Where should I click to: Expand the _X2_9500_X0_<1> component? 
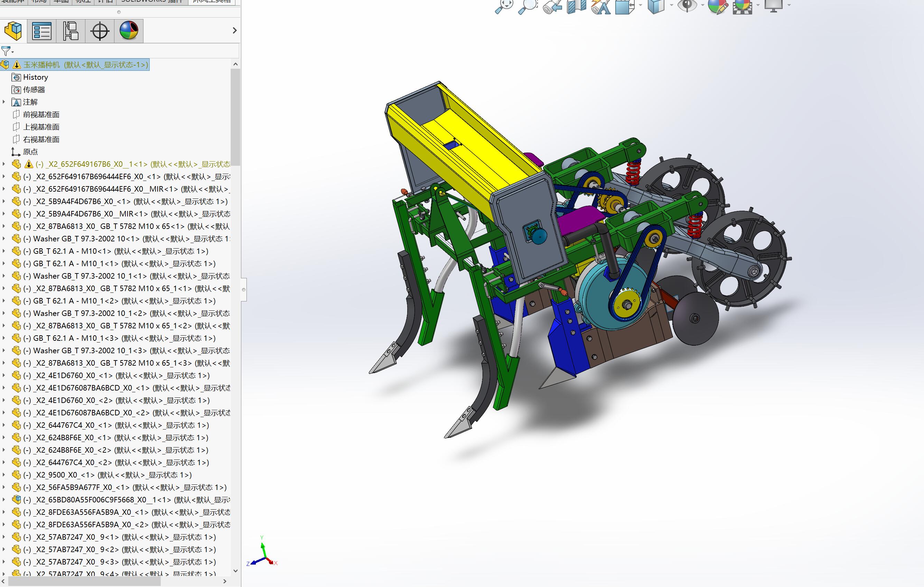pyautogui.click(x=4, y=475)
